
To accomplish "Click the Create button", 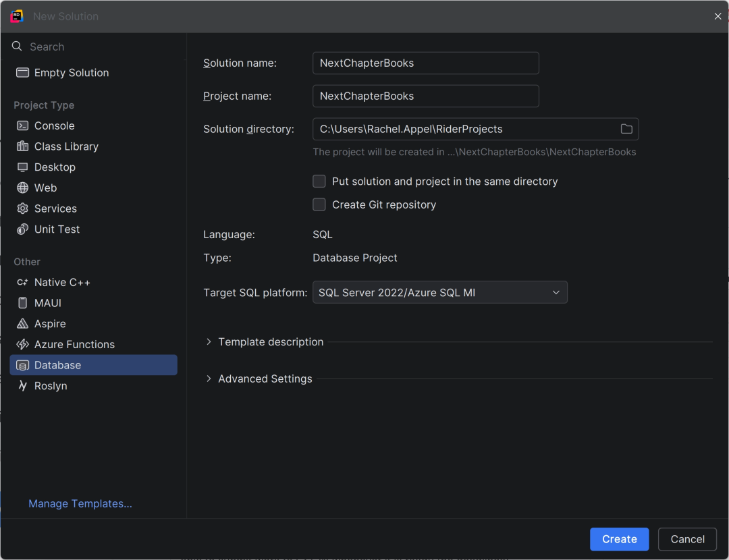I will tap(619, 539).
